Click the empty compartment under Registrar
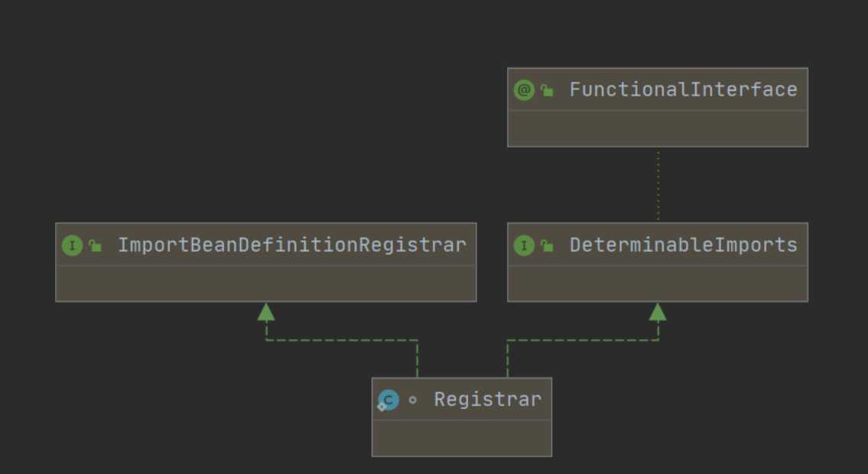Screen dimensions: 868x474 point(461,438)
